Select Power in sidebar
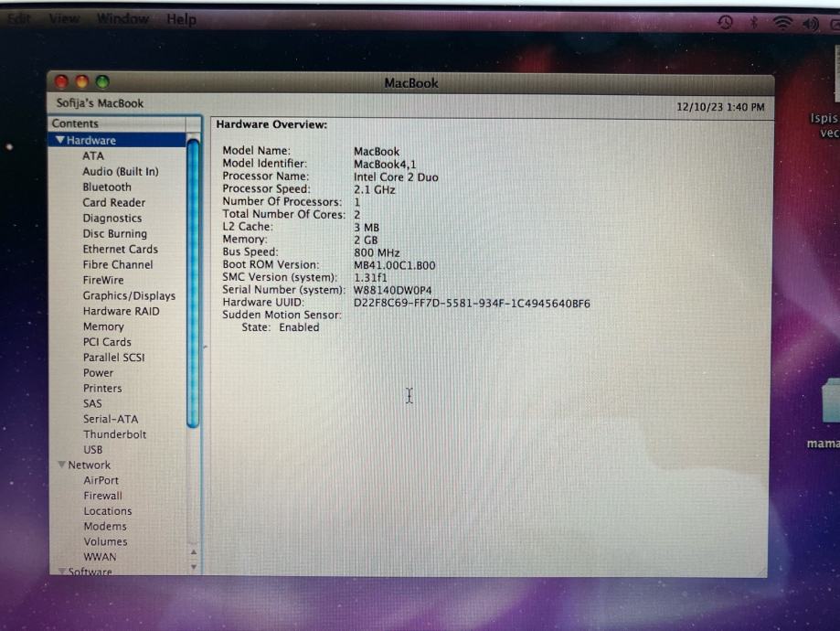This screenshot has height=631, width=840. (x=98, y=372)
